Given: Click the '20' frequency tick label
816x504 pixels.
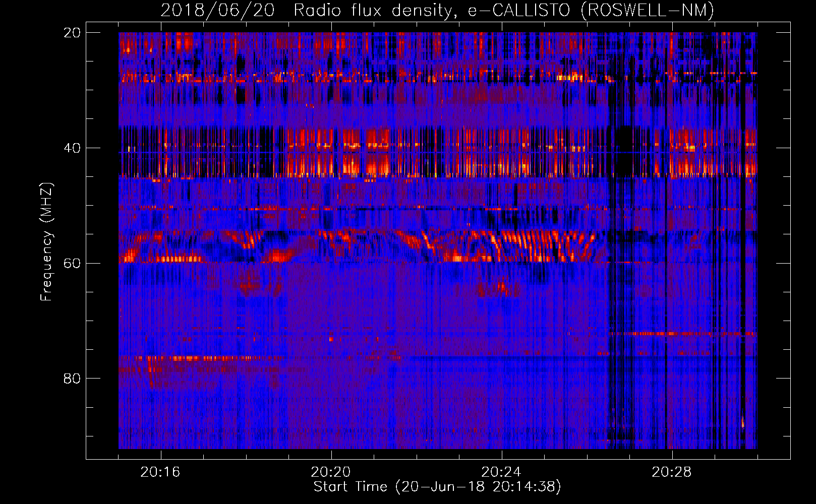Looking at the screenshot, I should 72,33.
